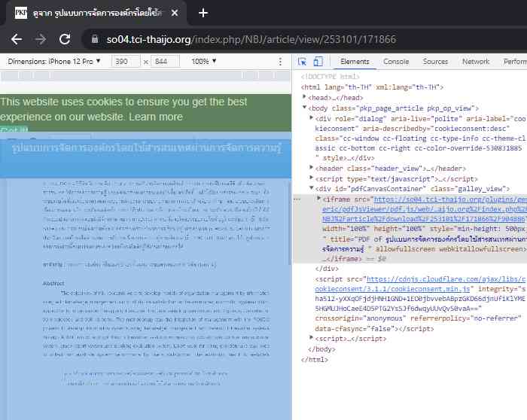Screen dimensions: 527x420
Task: Open a new browser tab
Action: coord(203,13)
